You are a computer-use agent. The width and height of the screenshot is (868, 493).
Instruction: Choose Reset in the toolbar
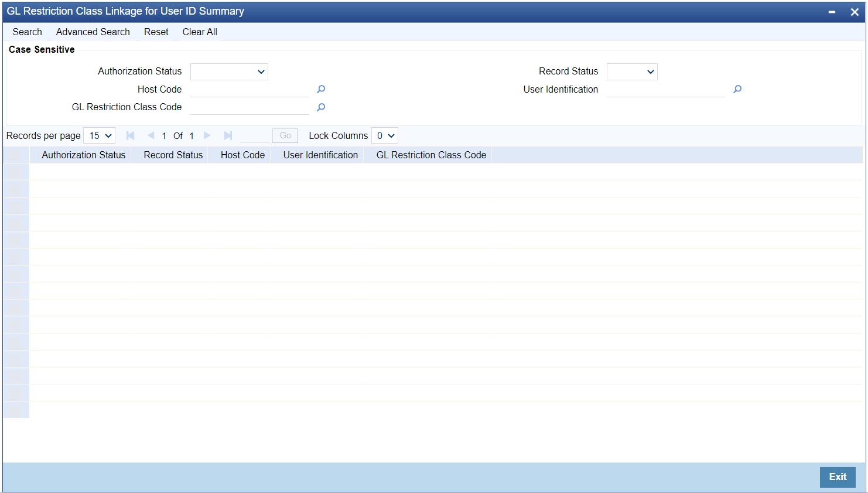pos(156,32)
